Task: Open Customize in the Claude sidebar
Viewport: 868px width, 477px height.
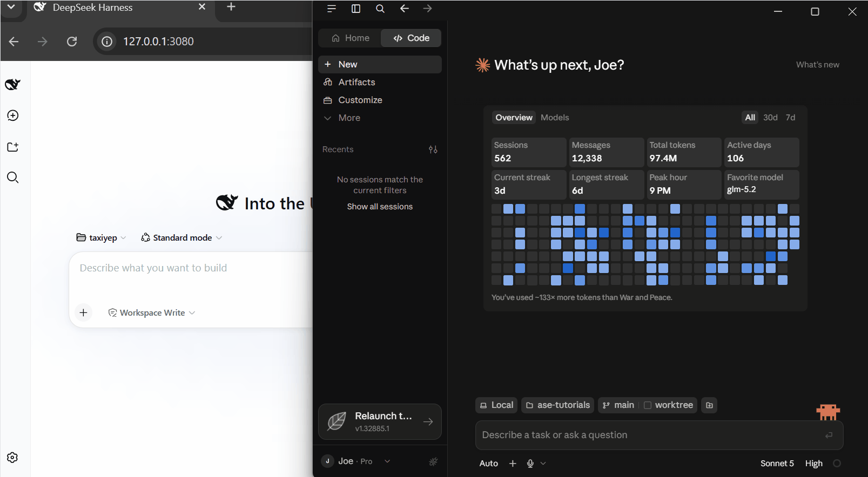Action: click(x=380, y=100)
